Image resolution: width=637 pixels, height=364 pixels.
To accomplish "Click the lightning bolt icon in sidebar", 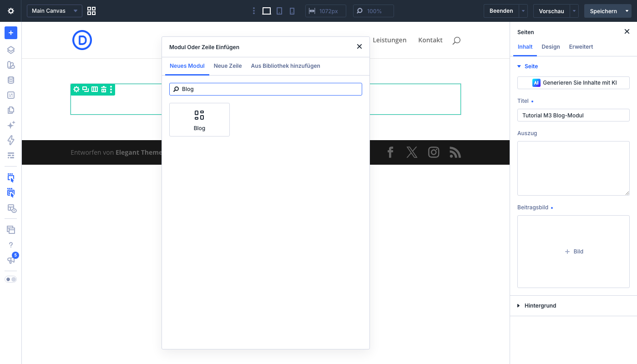I will (11, 140).
